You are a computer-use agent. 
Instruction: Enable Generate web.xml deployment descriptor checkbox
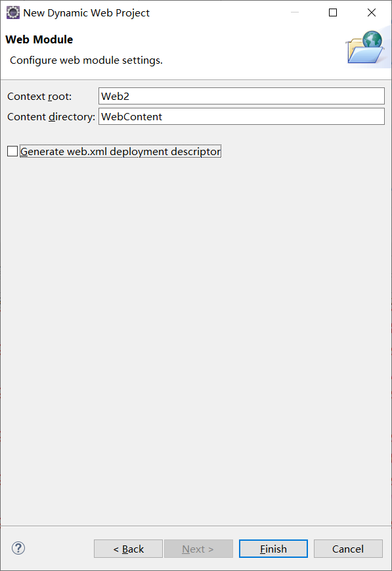point(12,151)
